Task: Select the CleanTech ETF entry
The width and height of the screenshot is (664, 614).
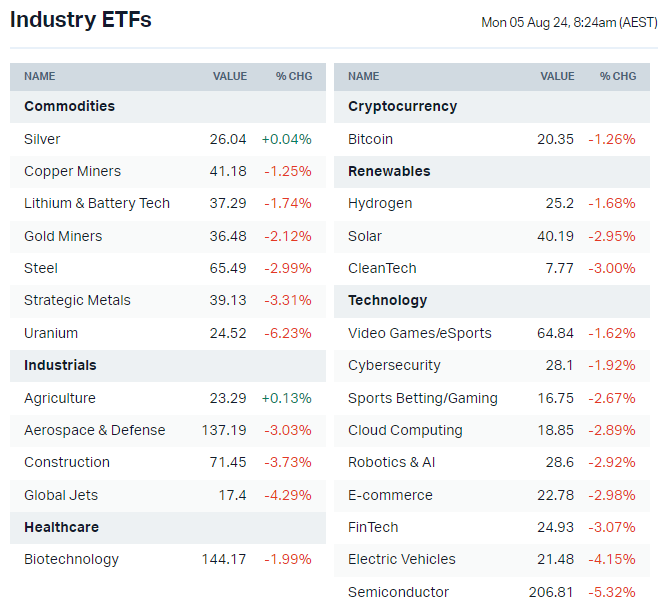Action: (382, 268)
